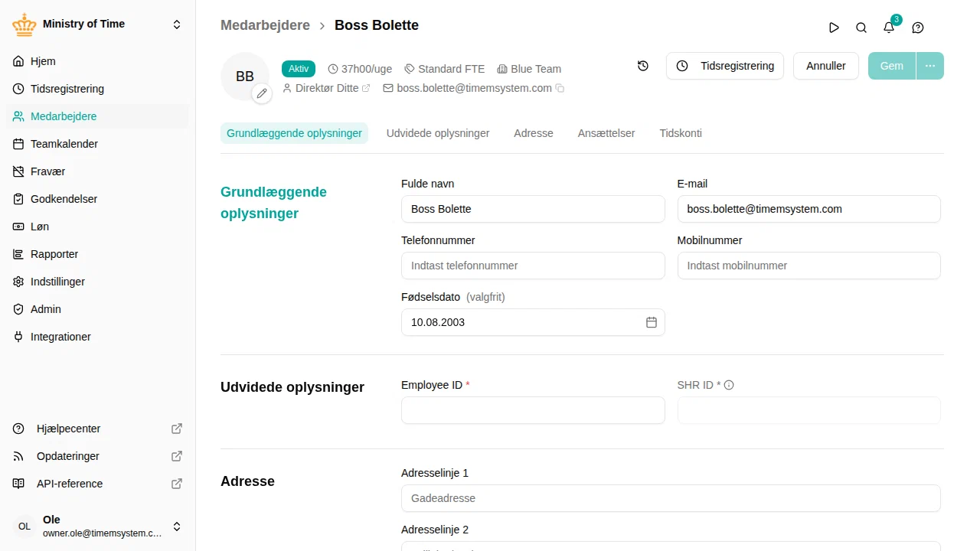Image resolution: width=980 pixels, height=551 pixels.
Task: Click the Indstillinger gear icon
Action: coord(18,282)
